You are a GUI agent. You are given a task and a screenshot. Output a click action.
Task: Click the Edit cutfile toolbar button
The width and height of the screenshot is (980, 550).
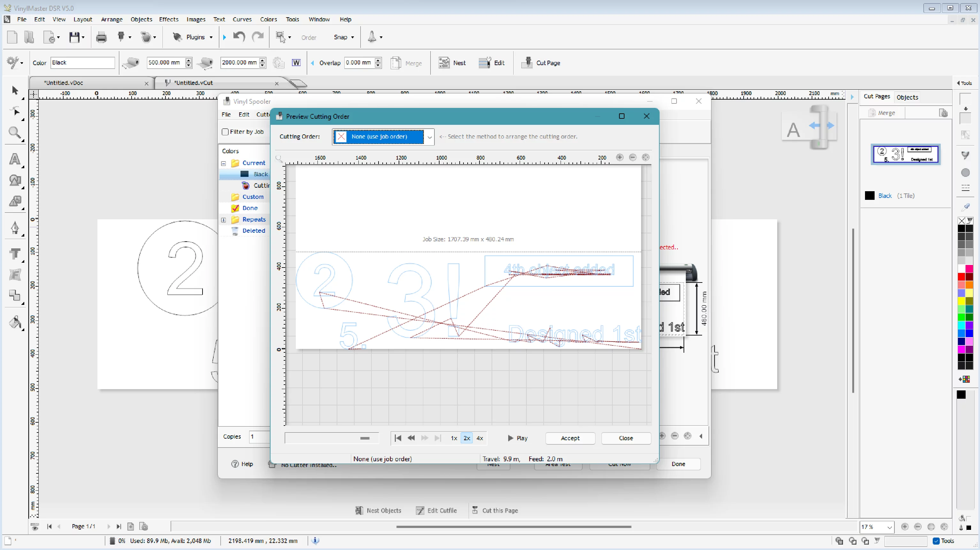click(x=492, y=63)
